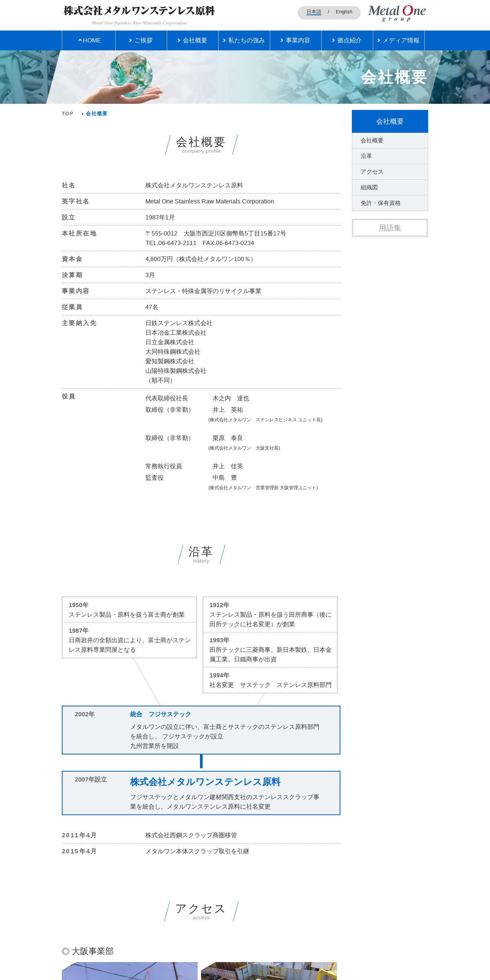Click the 用語集 button
The height and width of the screenshot is (980, 490).
[x=390, y=228]
